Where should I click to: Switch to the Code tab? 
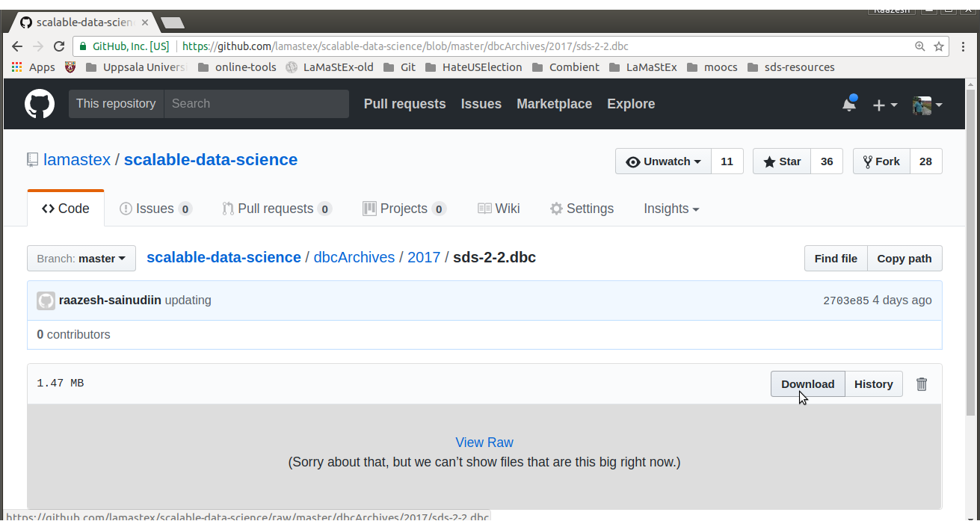pyautogui.click(x=66, y=209)
